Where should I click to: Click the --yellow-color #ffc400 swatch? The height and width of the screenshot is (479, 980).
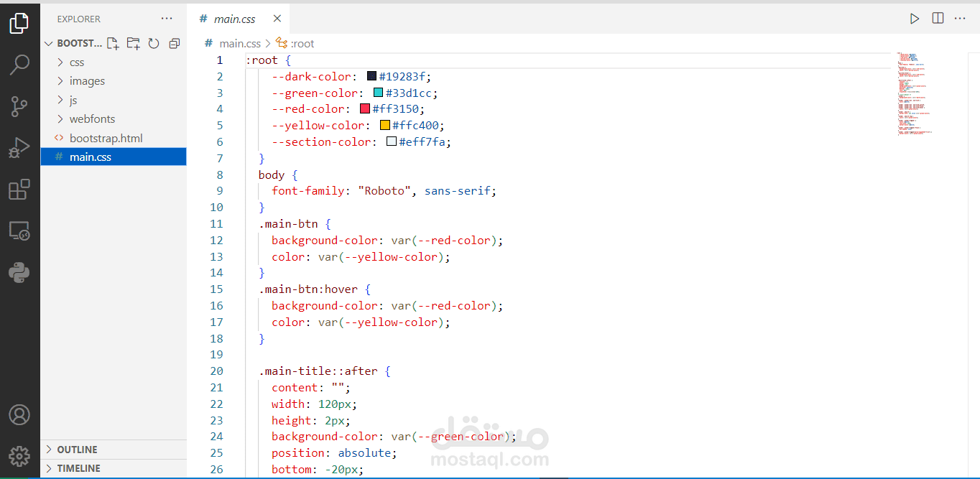(385, 126)
